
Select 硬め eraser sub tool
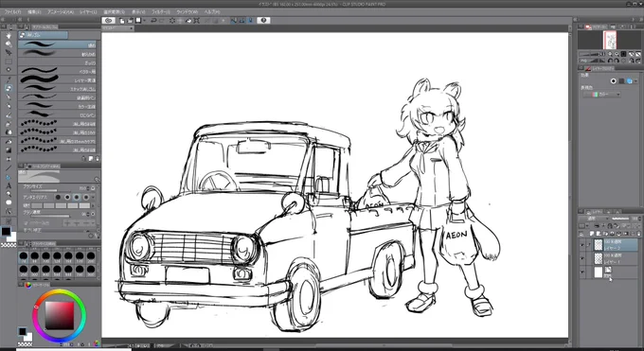click(x=58, y=44)
